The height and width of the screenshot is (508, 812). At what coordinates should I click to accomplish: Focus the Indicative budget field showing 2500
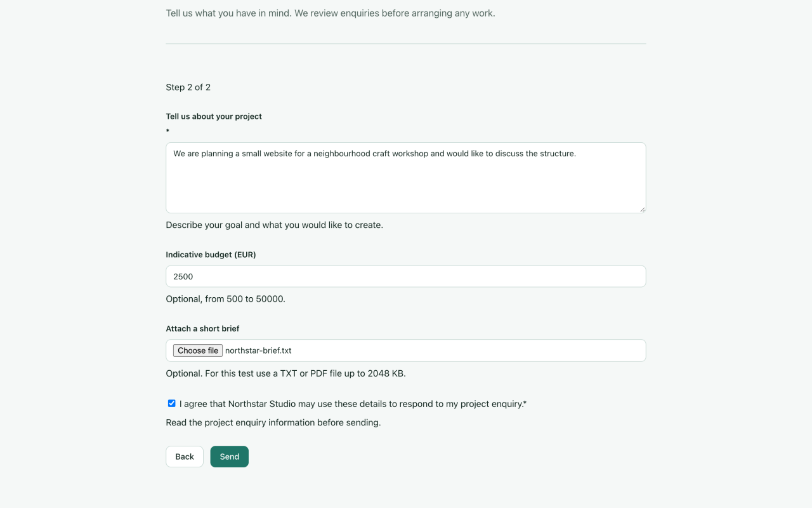[x=406, y=276]
